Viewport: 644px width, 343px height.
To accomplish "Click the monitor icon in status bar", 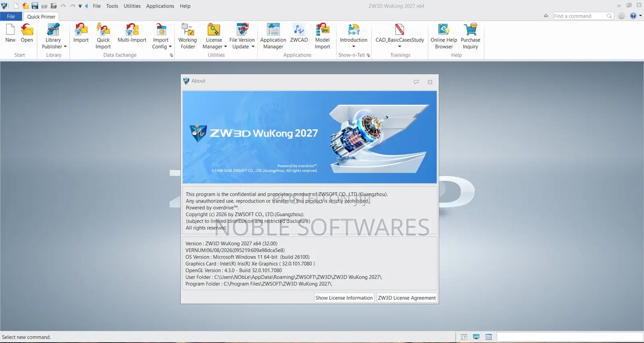I will (476, 337).
